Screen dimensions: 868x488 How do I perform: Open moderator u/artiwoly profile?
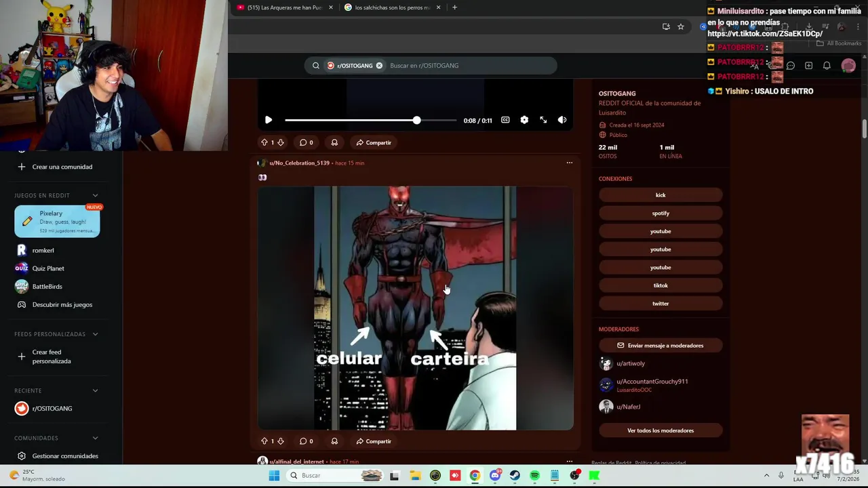[x=631, y=363]
